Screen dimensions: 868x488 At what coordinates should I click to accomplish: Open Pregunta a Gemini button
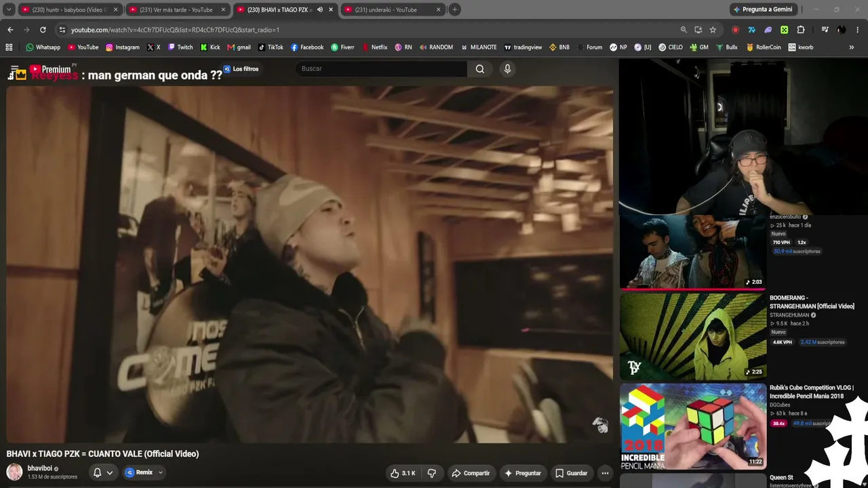762,9
